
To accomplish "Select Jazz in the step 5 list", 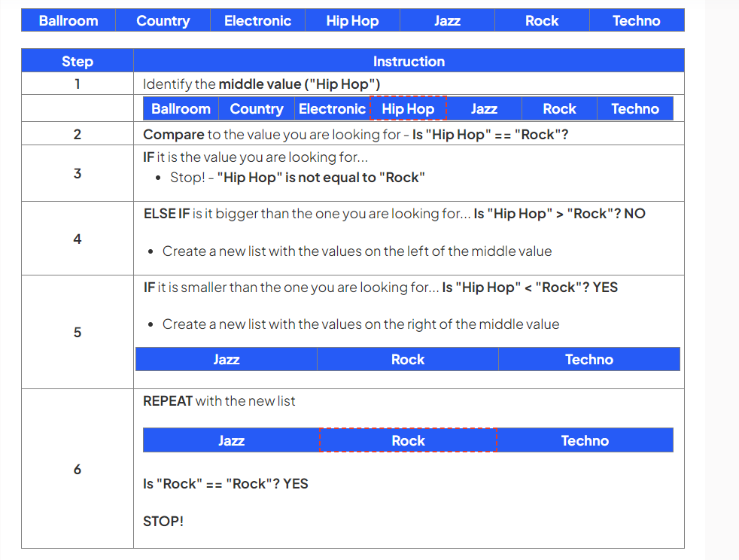I will pyautogui.click(x=226, y=359).
